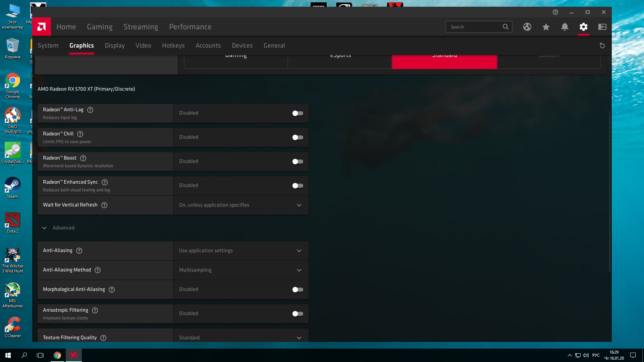Viewport: 644px width, 362px height.
Task: Open the web browser globe icon
Action: (x=527, y=27)
